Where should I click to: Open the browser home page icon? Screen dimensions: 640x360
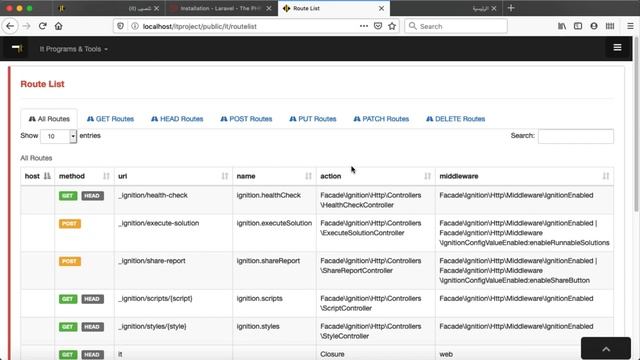click(58, 26)
